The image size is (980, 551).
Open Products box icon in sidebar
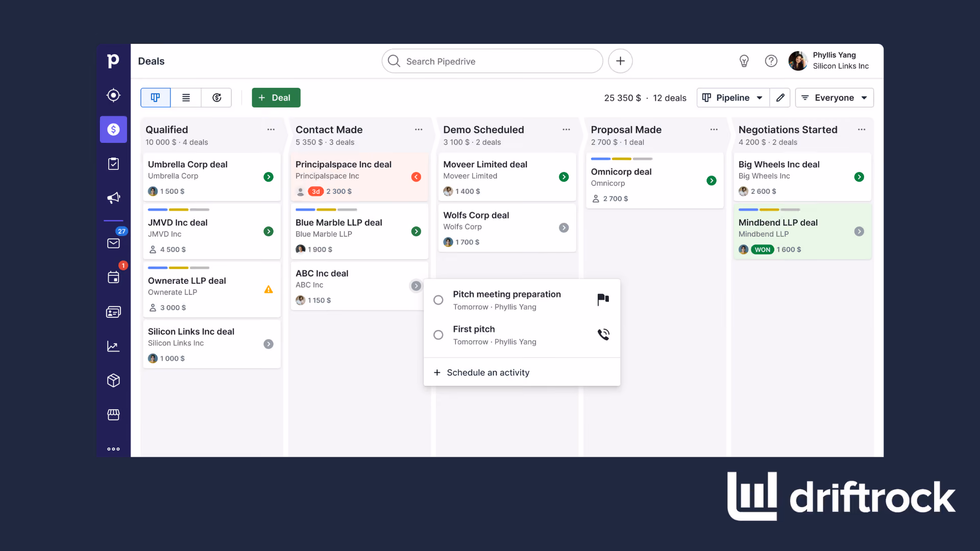coord(113,381)
